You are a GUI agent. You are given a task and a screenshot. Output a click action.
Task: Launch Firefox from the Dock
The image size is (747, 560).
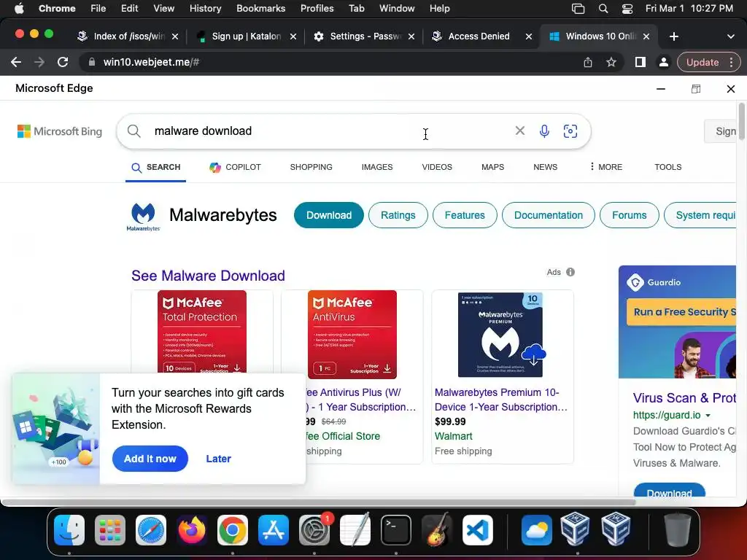coord(192,530)
